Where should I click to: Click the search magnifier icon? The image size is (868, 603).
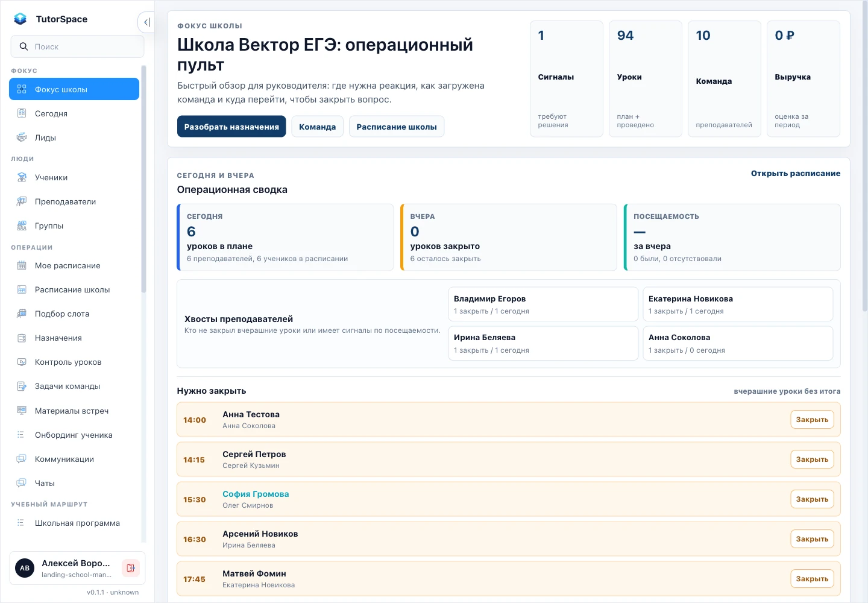[24, 46]
